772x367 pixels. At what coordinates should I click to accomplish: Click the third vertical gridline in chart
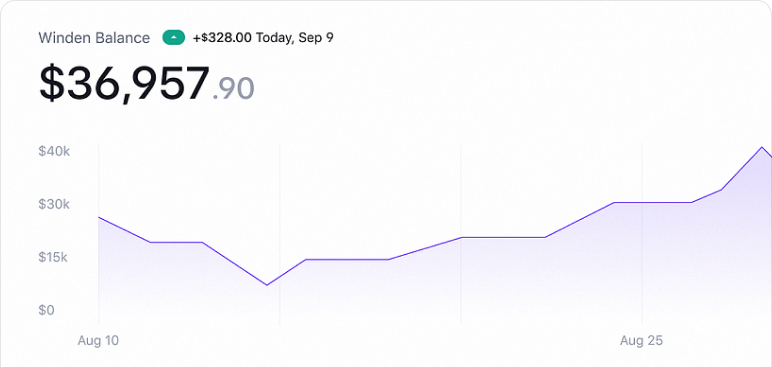tap(461, 234)
